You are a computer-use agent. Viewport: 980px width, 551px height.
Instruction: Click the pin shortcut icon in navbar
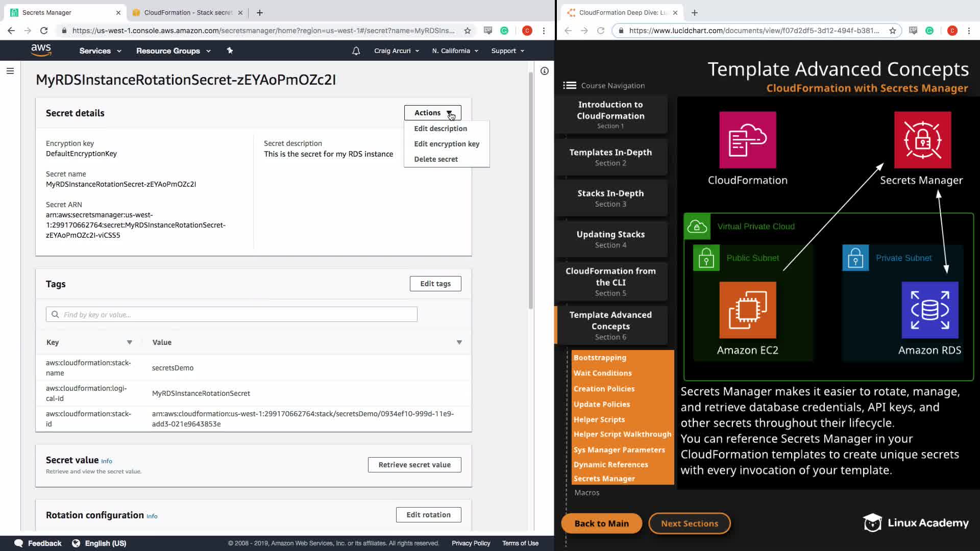(230, 51)
